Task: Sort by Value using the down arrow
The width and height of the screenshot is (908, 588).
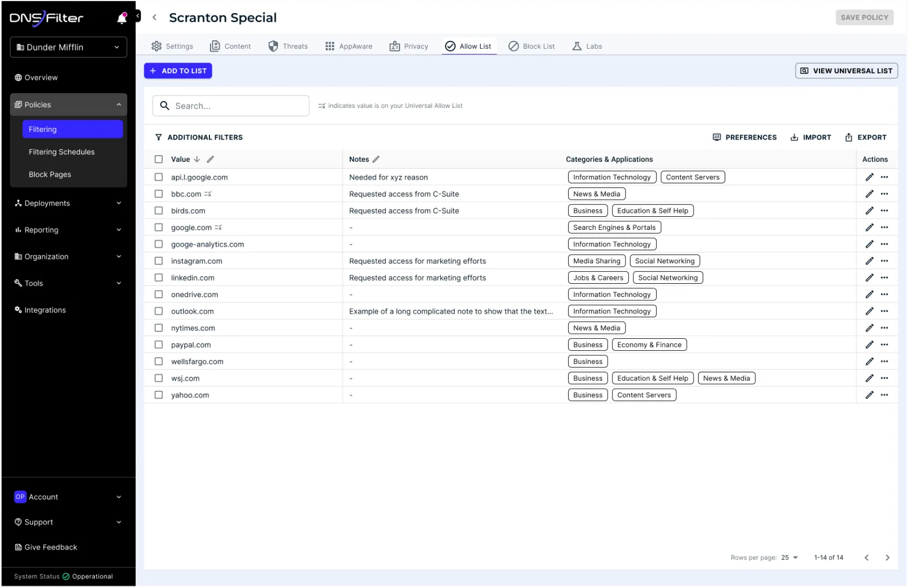Action: point(197,159)
